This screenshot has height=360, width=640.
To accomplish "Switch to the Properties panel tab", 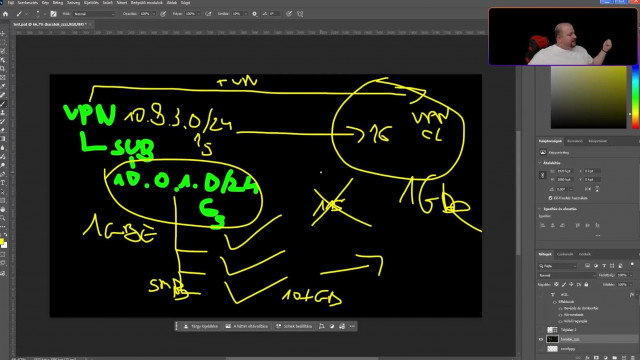I will coord(550,141).
